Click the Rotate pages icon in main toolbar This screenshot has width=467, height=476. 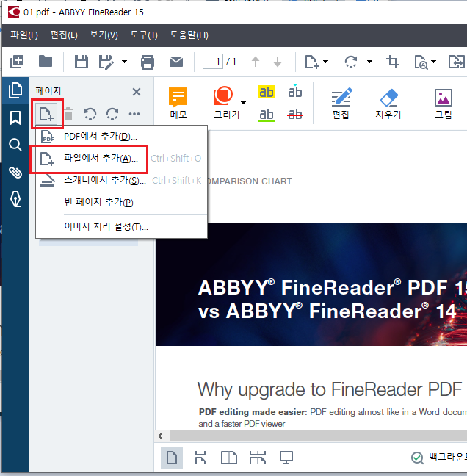[x=351, y=62]
